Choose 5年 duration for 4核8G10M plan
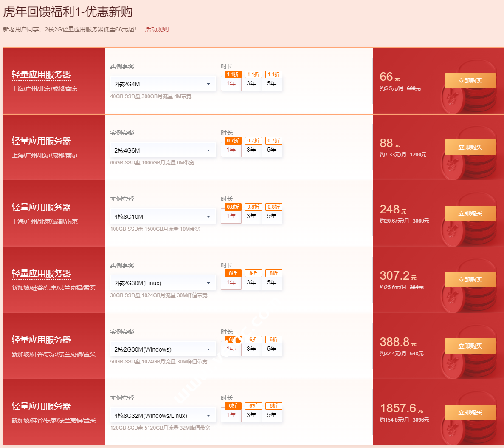504x448 pixels. pos(272,216)
